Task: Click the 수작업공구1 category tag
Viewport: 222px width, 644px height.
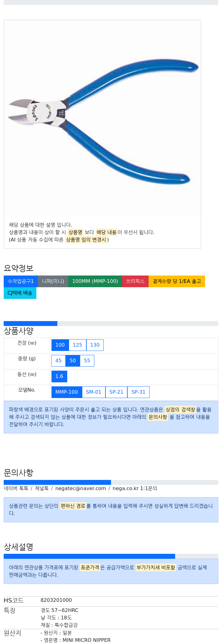Action: pos(21,281)
